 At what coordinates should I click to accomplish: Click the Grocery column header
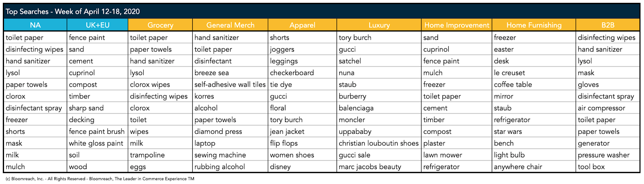(160, 25)
